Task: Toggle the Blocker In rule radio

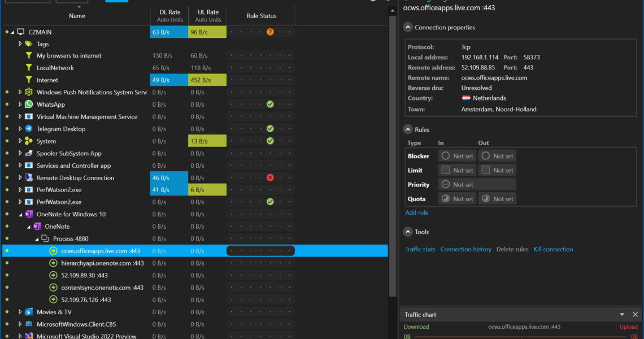Action: 446,156
